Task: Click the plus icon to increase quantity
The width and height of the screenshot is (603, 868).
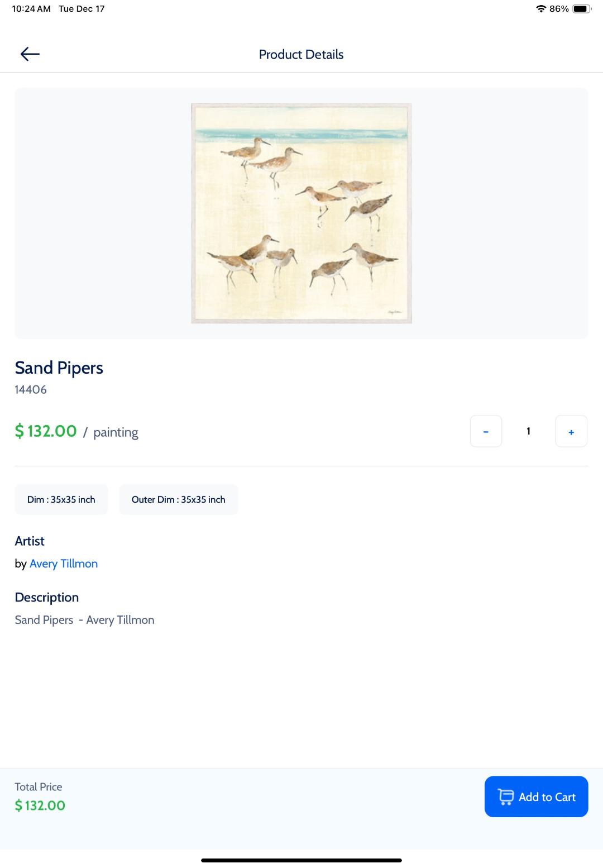Action: click(571, 431)
